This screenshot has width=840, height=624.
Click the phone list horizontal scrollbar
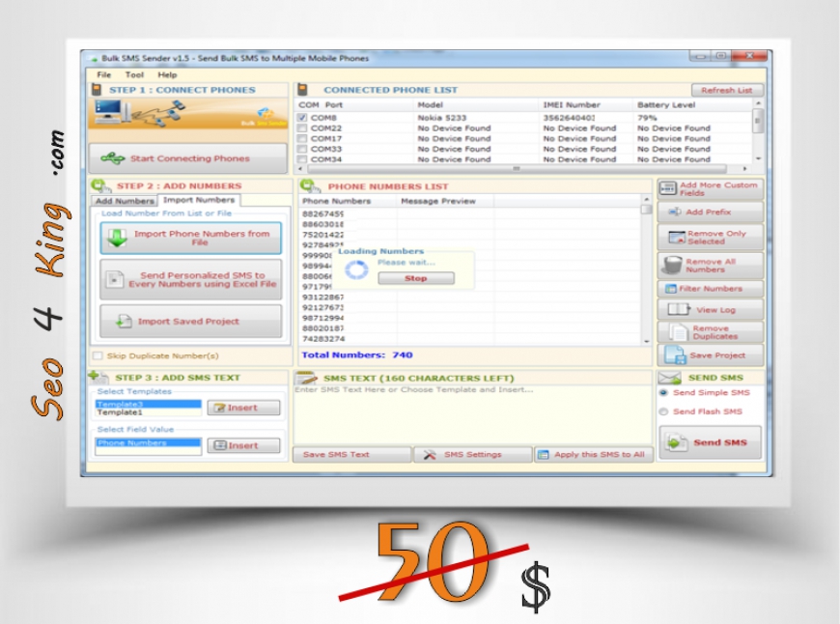[517, 169]
